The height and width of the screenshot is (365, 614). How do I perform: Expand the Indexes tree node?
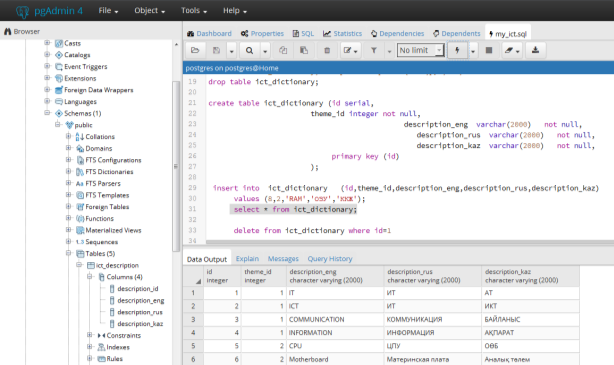(89, 347)
